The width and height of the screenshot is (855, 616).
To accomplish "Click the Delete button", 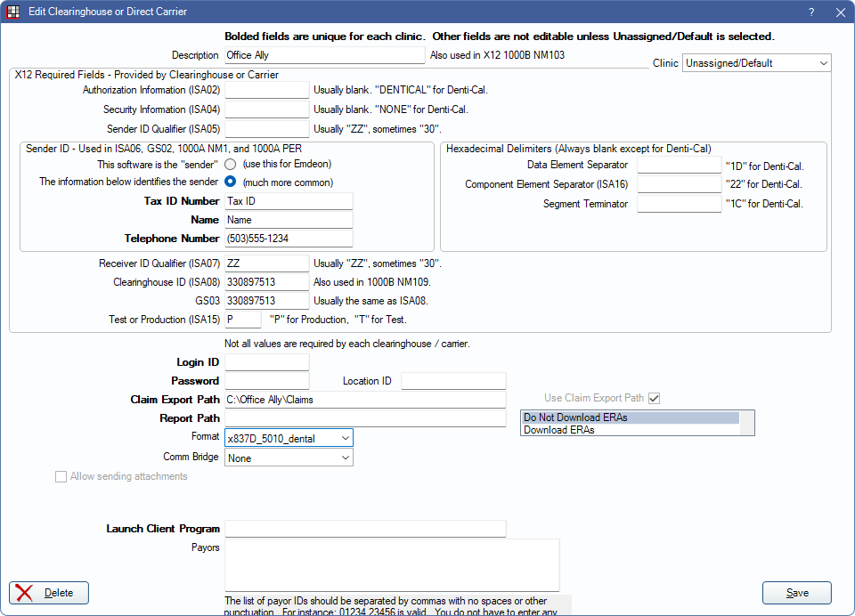I will [49, 593].
